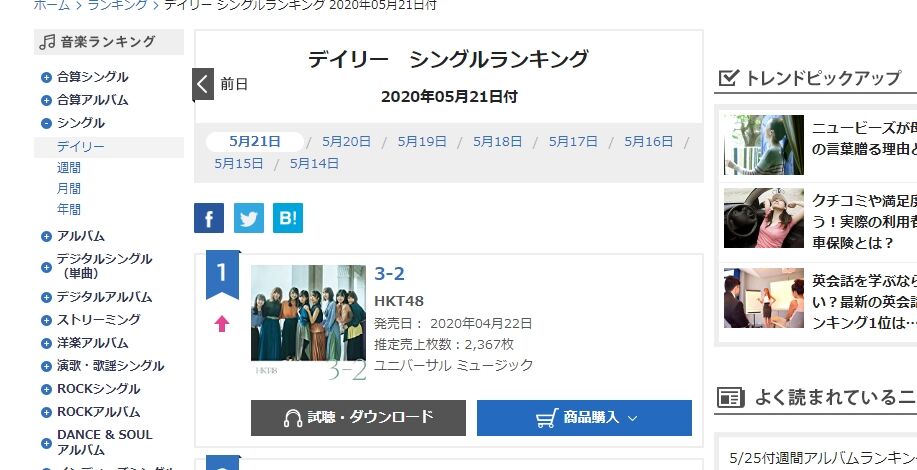Open アルバム ranking link
The width and height of the screenshot is (917, 470).
coord(81,236)
